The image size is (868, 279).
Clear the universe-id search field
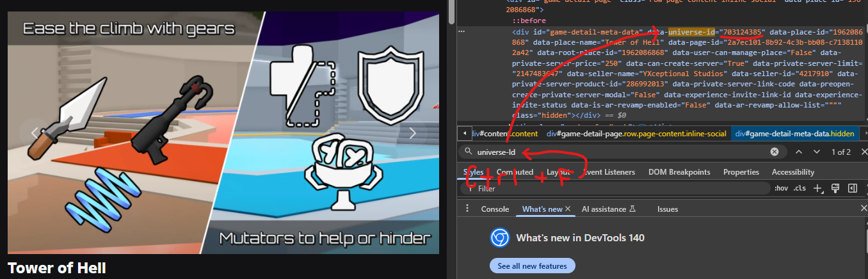click(x=774, y=152)
